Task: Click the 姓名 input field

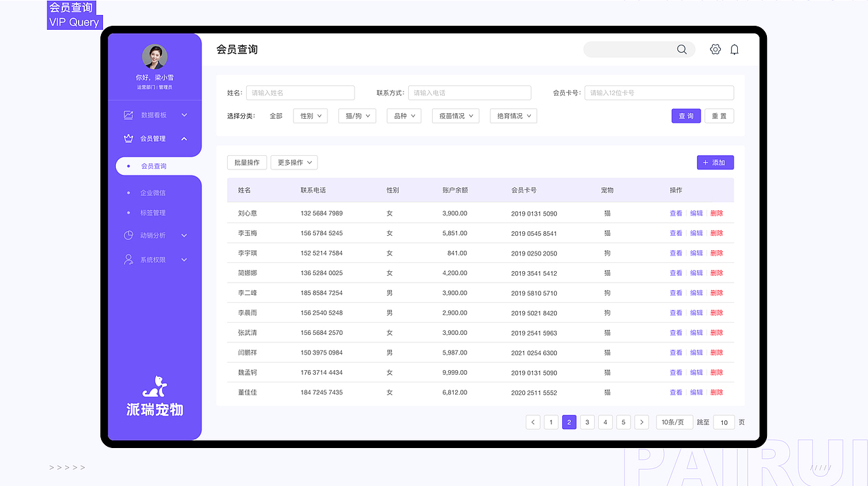Action: [x=300, y=93]
